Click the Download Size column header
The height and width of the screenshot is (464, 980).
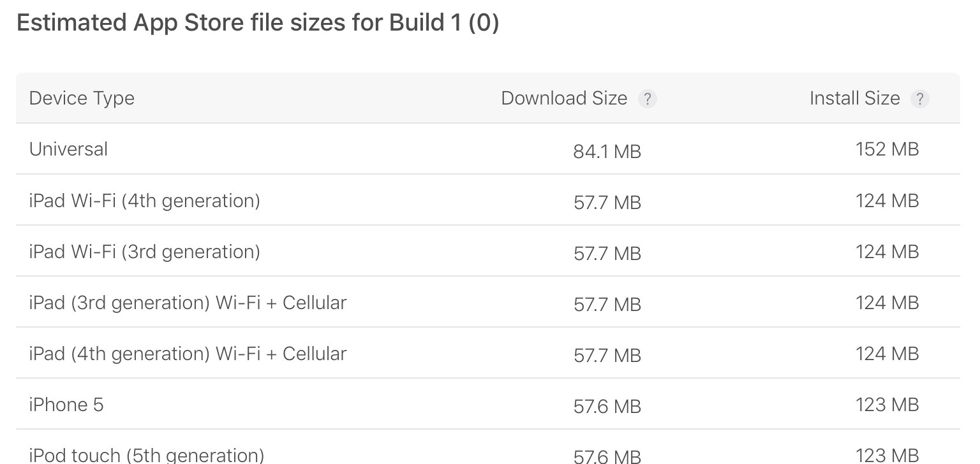[564, 98]
